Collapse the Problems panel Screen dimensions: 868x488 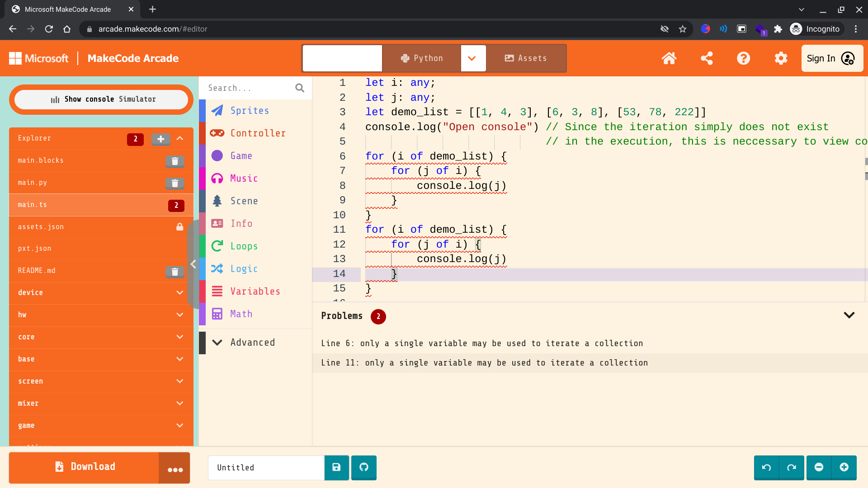849,315
